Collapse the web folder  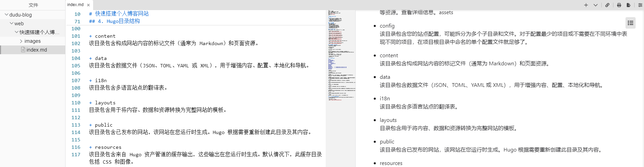pos(11,24)
